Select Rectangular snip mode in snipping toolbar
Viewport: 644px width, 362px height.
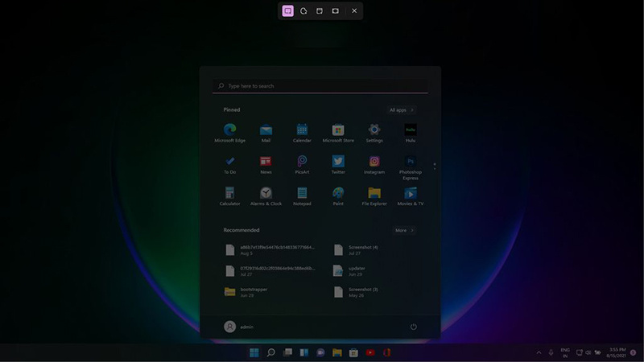[288, 11]
